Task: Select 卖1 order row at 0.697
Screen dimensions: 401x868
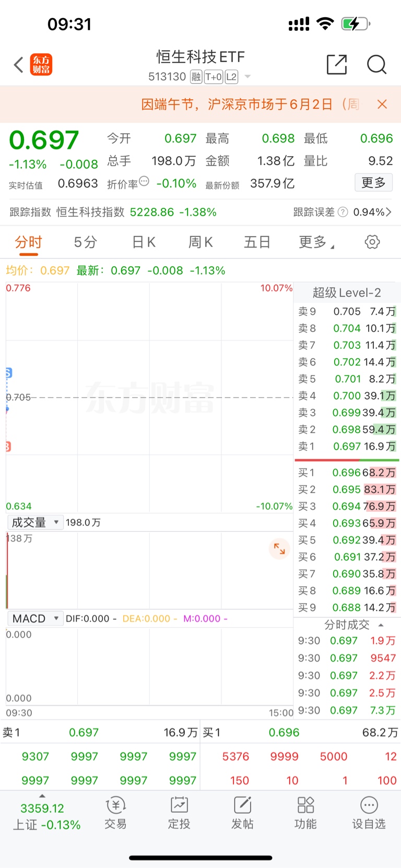Action: tap(347, 447)
